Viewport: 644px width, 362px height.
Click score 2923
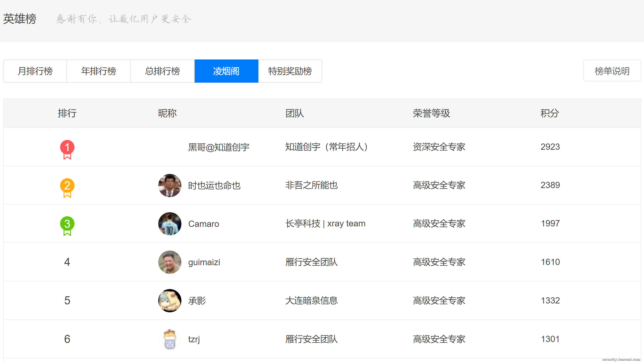(x=550, y=147)
